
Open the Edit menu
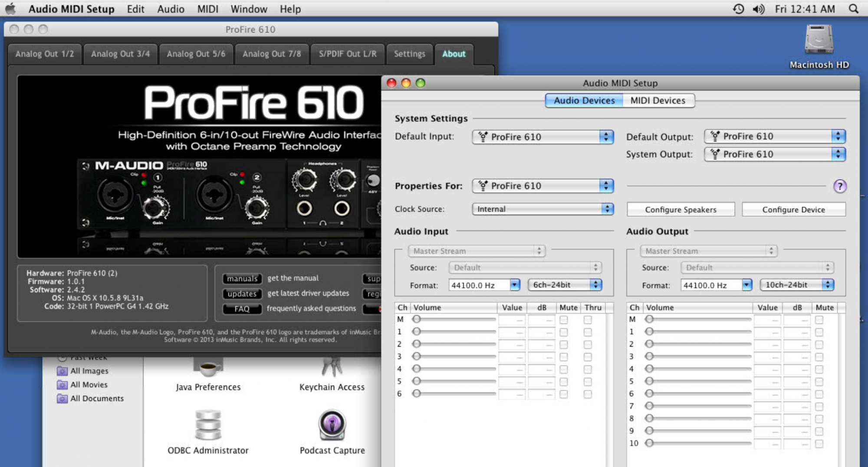click(135, 9)
